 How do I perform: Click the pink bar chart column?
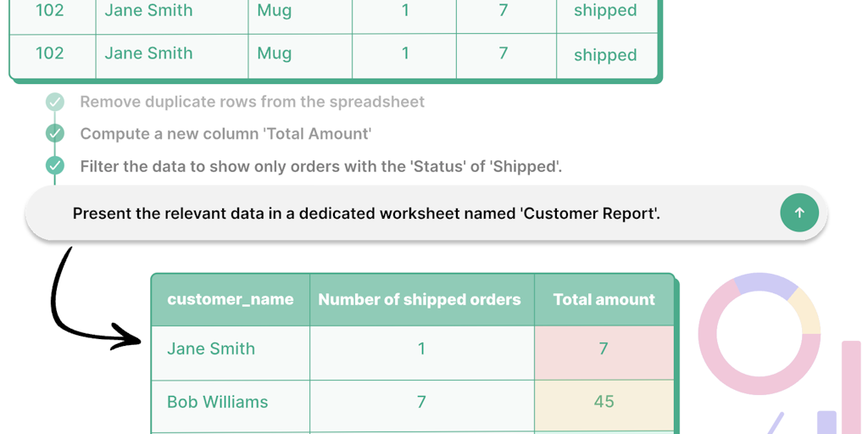pos(851,386)
